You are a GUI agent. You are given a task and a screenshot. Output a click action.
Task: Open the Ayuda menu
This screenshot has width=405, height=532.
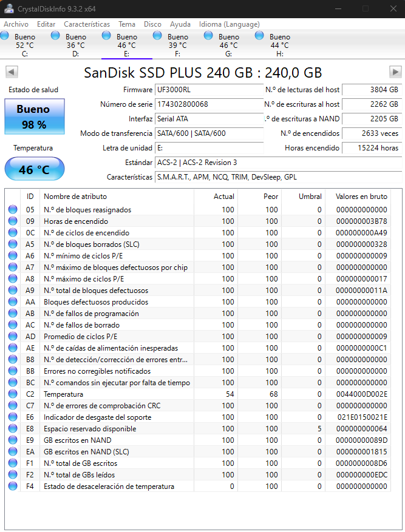pos(180,24)
